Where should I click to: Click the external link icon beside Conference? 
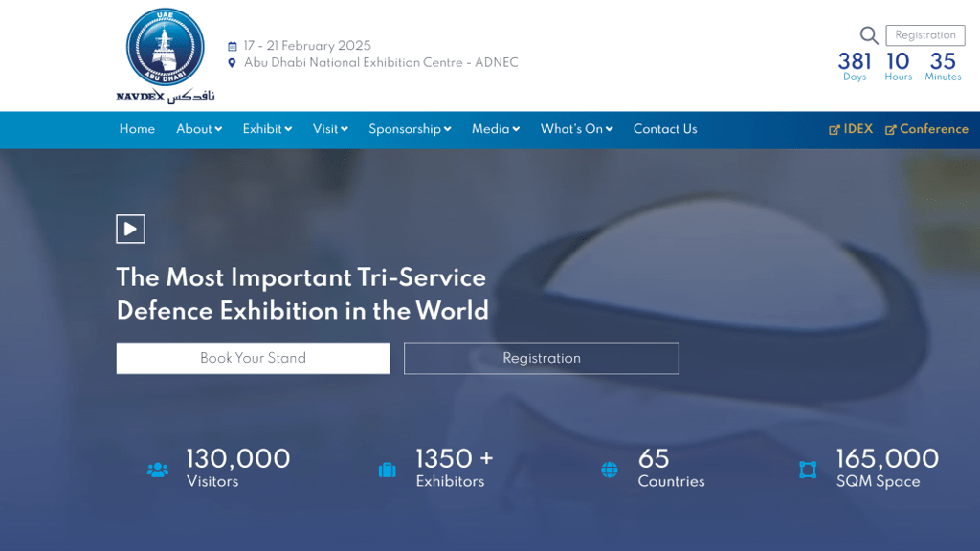tap(891, 130)
